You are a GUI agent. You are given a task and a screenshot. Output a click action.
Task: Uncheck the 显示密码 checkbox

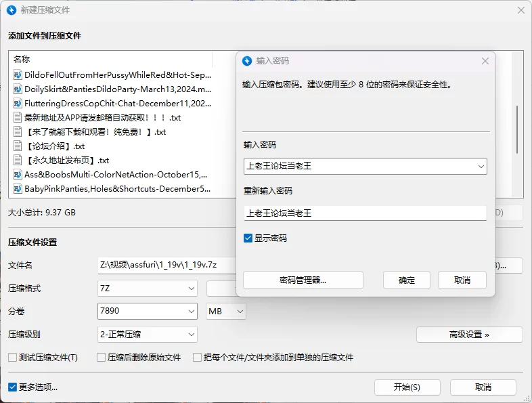point(248,238)
